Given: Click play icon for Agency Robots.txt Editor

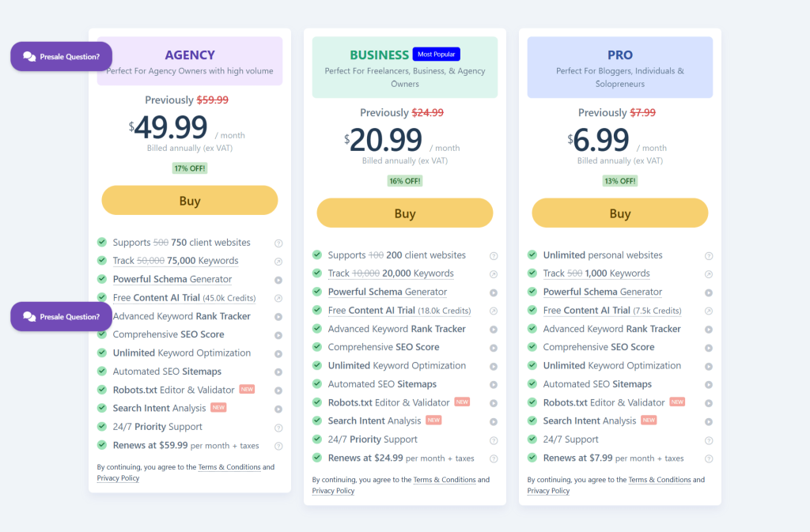Looking at the screenshot, I should point(278,391).
